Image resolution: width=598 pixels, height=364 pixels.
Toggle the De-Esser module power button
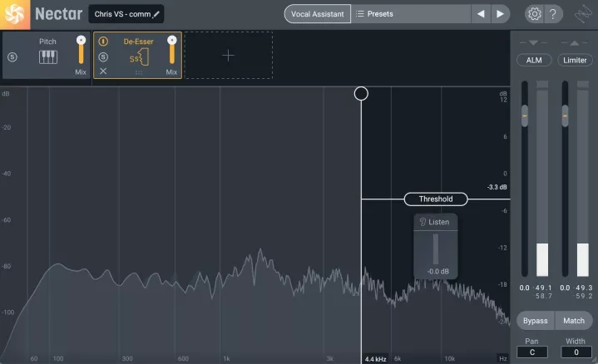coord(103,41)
